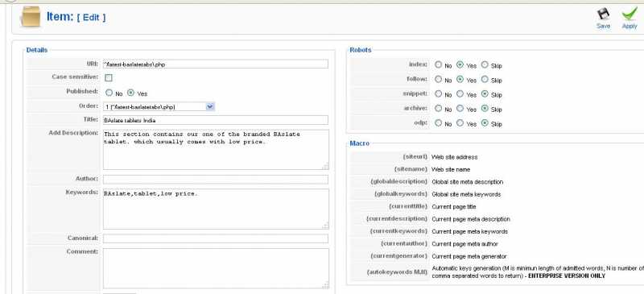
Task: Toggle the Case sensitive checkbox
Action: [109, 77]
